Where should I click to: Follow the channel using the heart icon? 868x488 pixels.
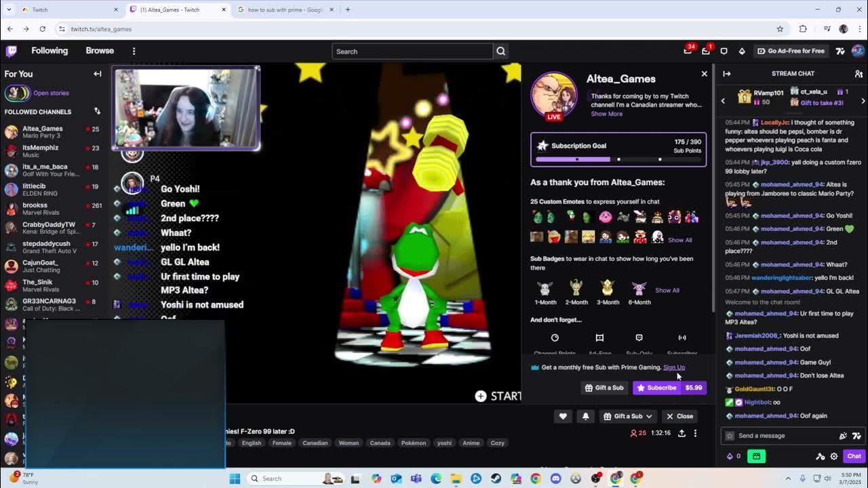[563, 416]
